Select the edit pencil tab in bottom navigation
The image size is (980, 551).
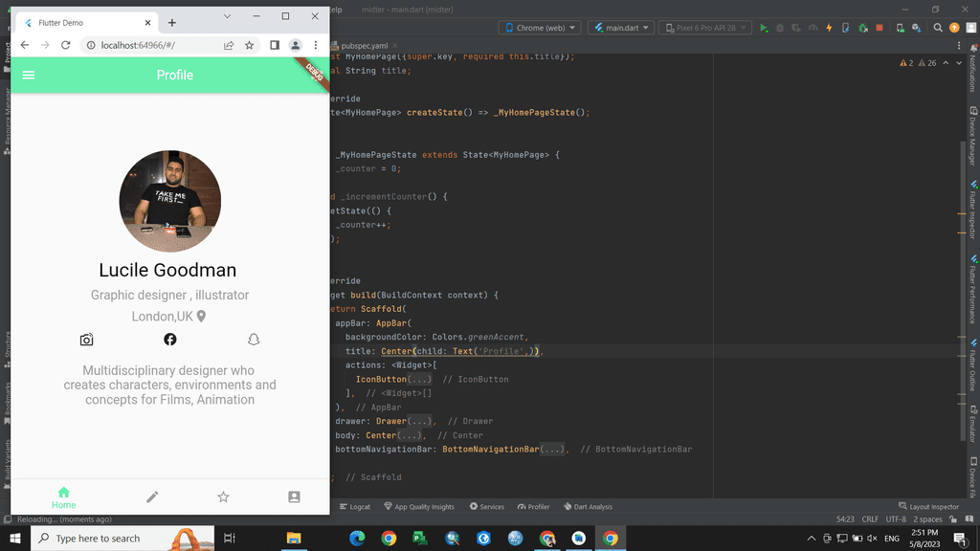point(152,496)
